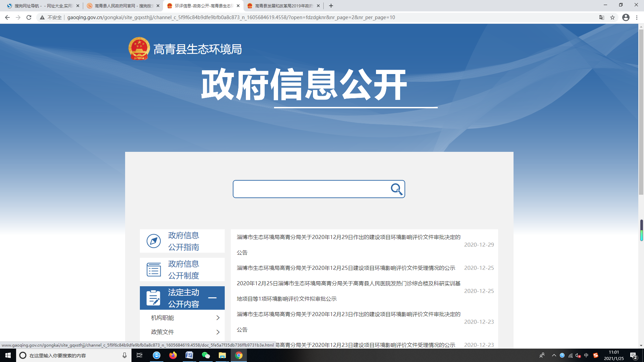Expand the 政策文件 submenu arrow
Image resolution: width=644 pixels, height=362 pixels.
(218, 332)
